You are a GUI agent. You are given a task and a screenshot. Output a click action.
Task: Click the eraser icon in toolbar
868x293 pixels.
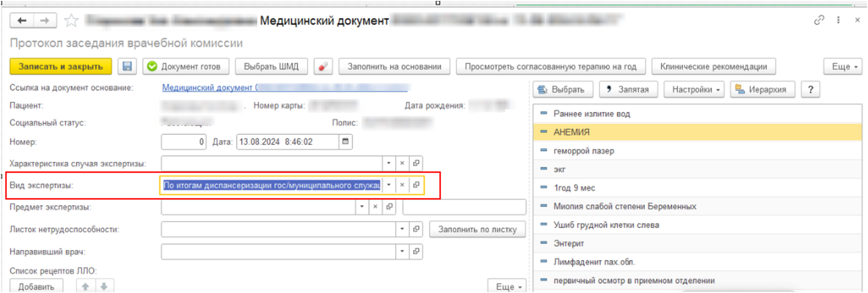323,67
